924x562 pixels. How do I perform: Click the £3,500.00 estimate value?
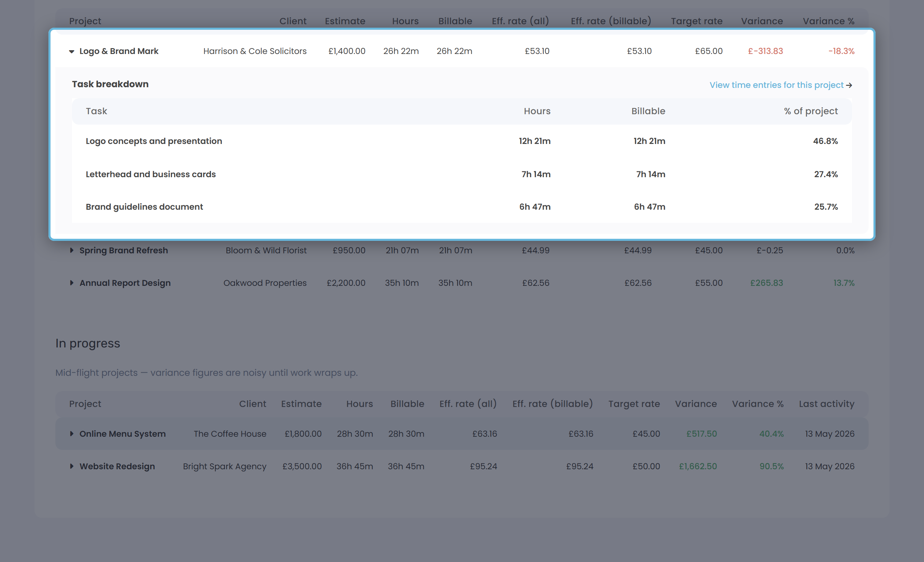[x=302, y=466]
